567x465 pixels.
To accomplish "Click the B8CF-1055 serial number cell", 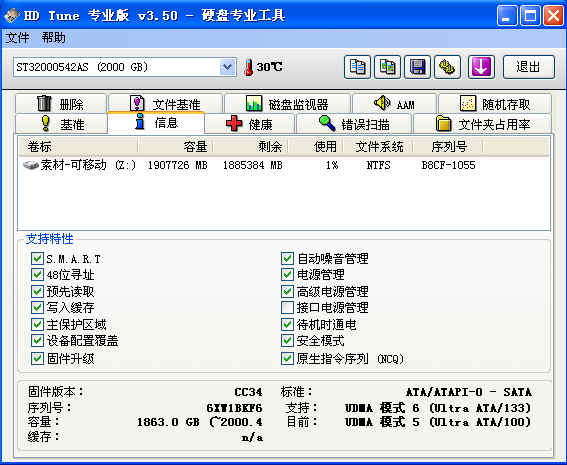I will [x=448, y=166].
